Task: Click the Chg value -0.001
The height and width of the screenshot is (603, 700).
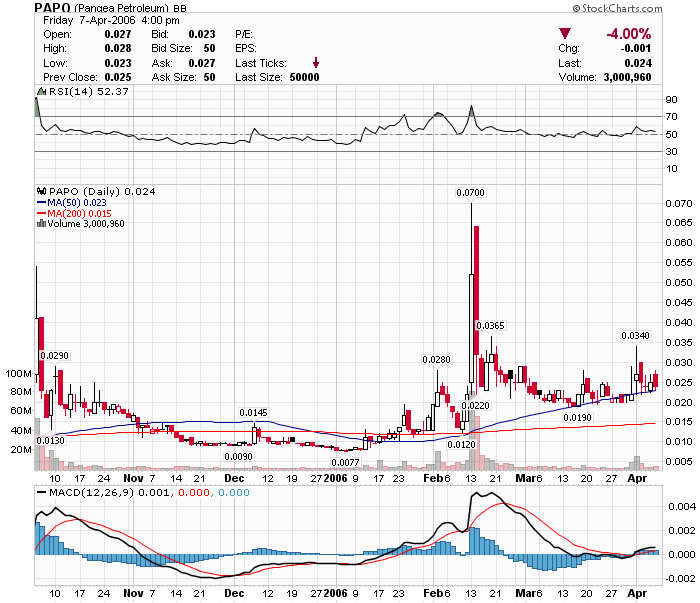Action: click(x=636, y=48)
